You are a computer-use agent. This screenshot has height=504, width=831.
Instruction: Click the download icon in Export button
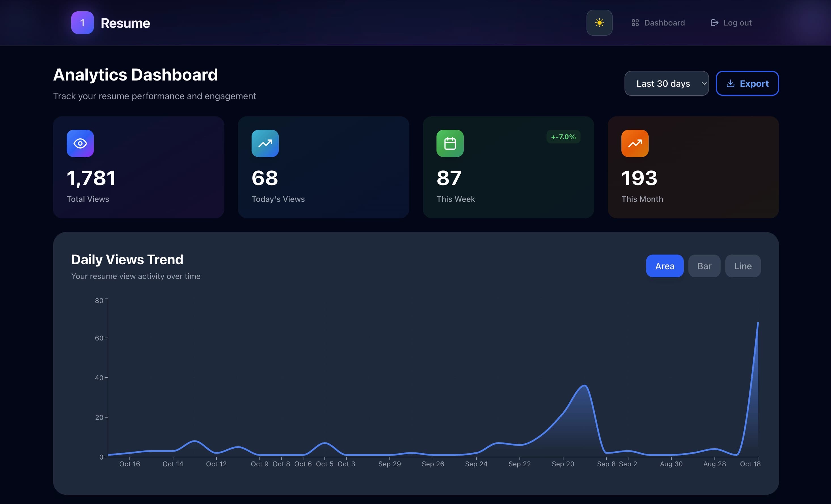[730, 84]
